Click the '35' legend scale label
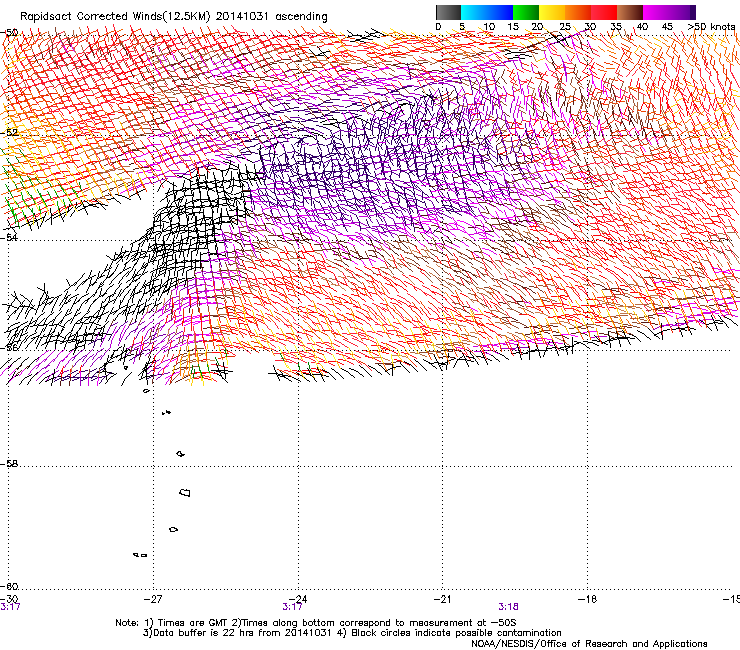Viewport: 740px width, 650px height. point(616,27)
